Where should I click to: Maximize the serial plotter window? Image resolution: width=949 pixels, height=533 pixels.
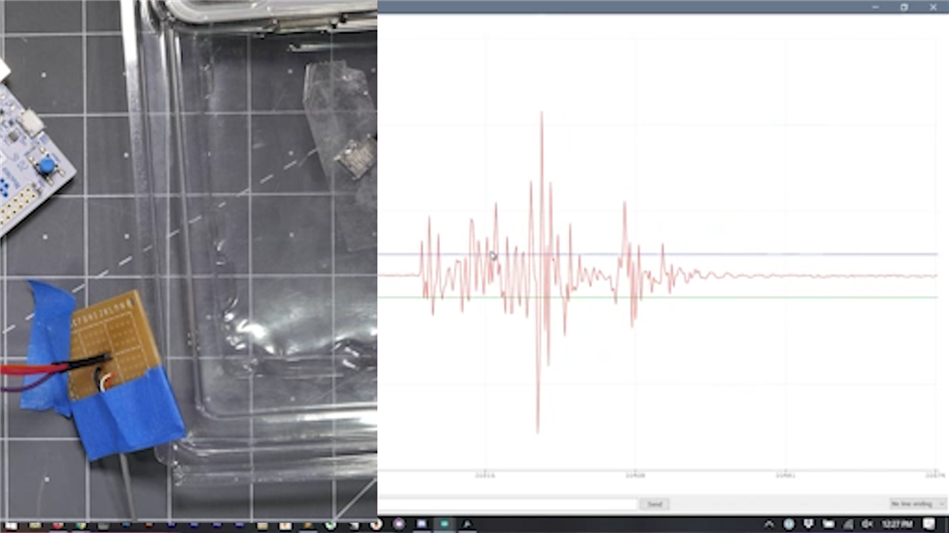point(904,7)
